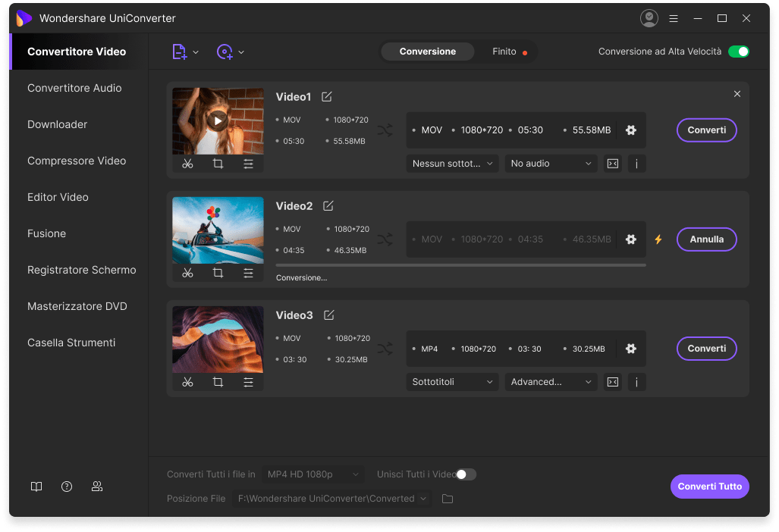Open the Fusione section
Screen dimensions: 779x532
tap(47, 233)
